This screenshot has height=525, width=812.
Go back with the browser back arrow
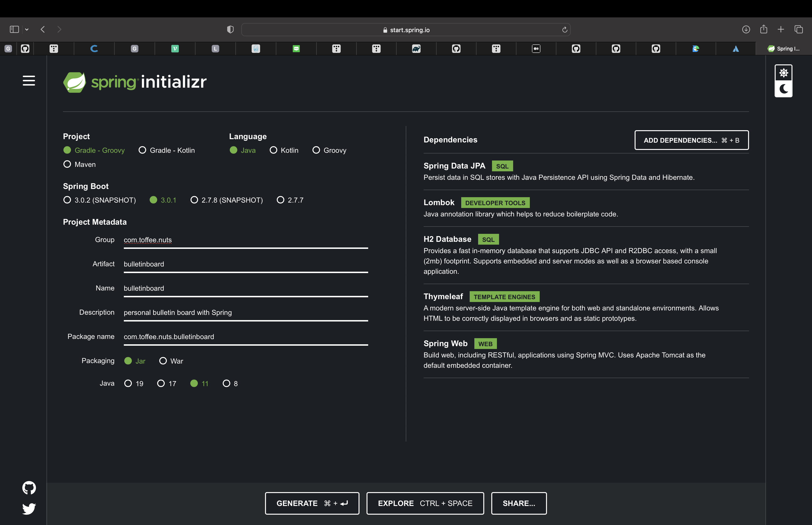(43, 29)
